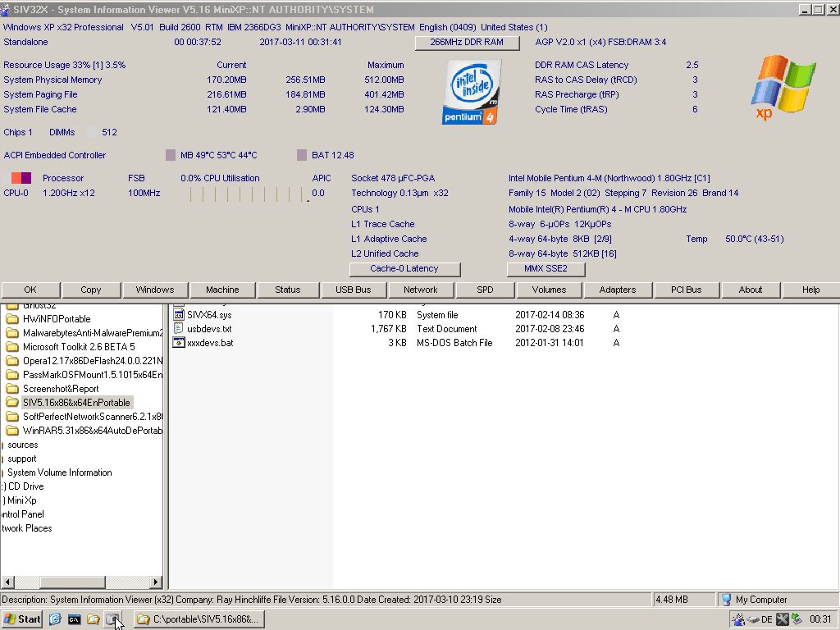Click the purple CPU-0 processor color swatch
This screenshot has width=840, height=630.
26,178
